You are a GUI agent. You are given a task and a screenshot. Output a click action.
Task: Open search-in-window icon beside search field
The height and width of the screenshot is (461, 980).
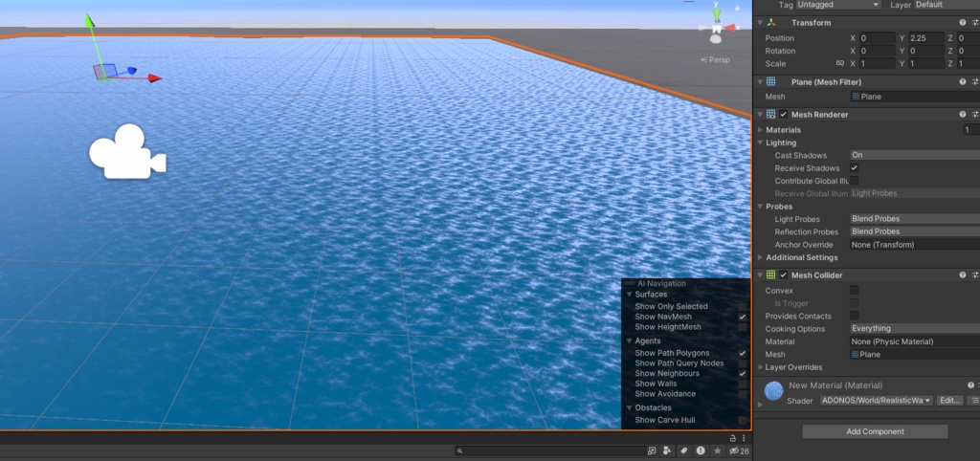coord(652,451)
